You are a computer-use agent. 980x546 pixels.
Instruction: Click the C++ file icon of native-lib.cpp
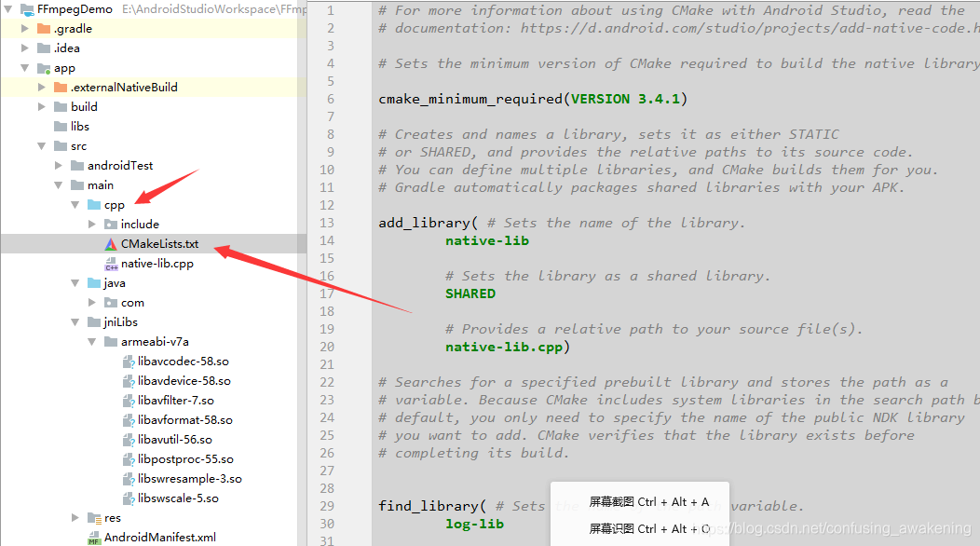pyautogui.click(x=111, y=264)
